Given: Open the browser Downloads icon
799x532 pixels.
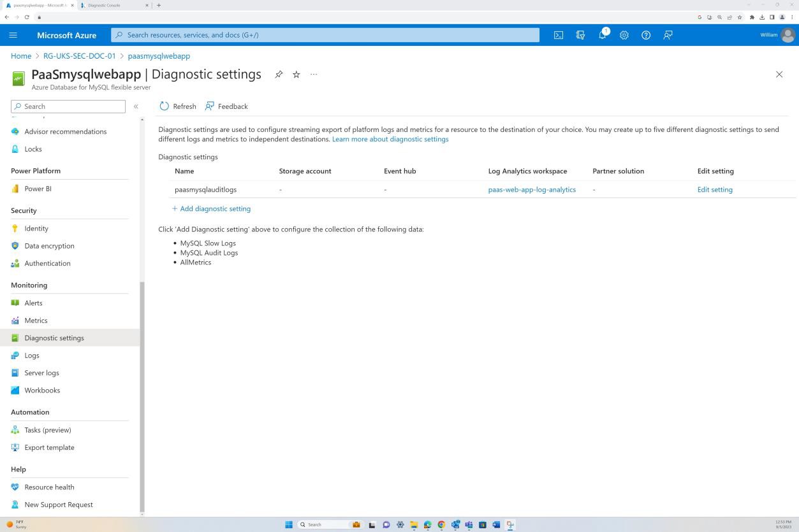Looking at the screenshot, I should 761,17.
